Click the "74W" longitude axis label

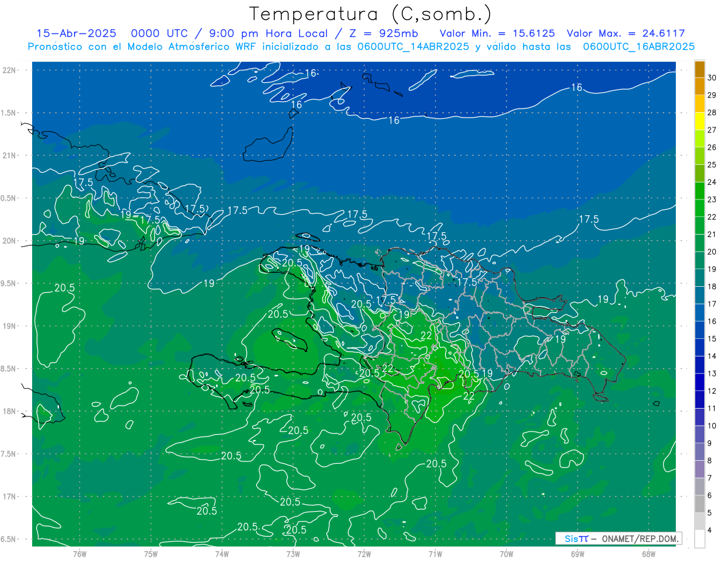point(222,554)
